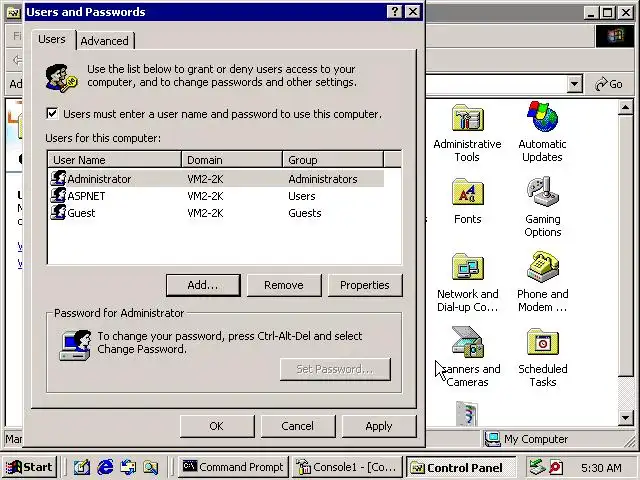
Task: Click the Apply button
Action: click(379, 426)
